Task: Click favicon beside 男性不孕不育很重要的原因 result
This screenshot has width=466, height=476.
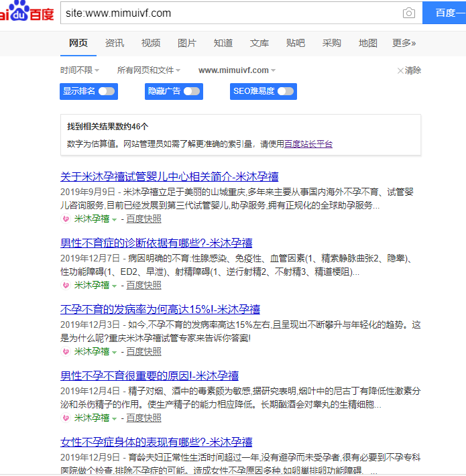Action: (66, 418)
